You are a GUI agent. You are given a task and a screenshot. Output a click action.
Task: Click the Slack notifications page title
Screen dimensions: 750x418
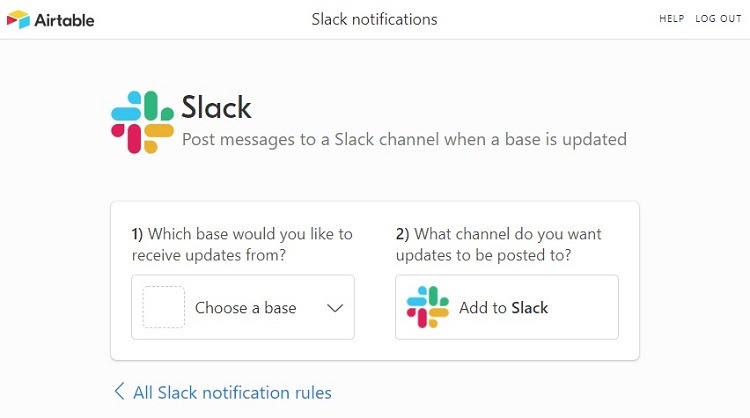[x=375, y=19]
